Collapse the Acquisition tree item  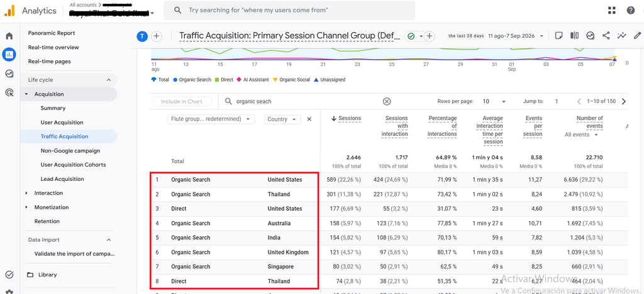(x=26, y=94)
